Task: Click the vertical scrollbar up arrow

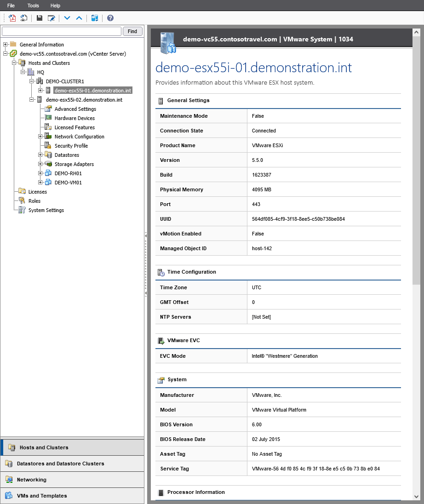Action: (x=416, y=32)
